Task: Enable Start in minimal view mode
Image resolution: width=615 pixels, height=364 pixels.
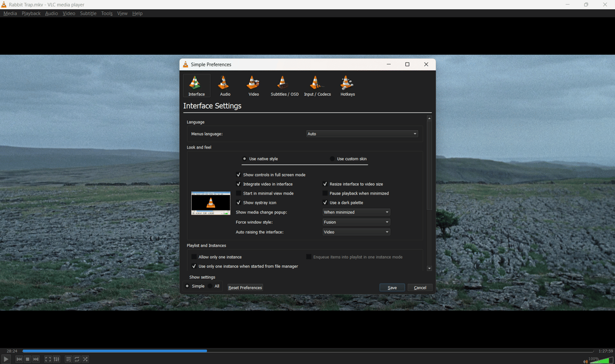Action: tap(238, 193)
